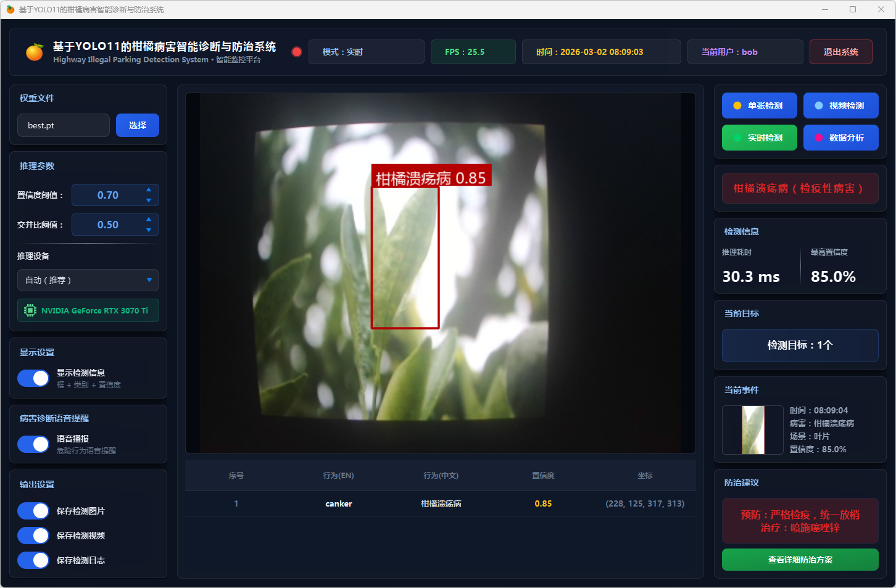Toggle the 保存检测视频 switch
Screen dimensions: 896x588
tap(33, 536)
